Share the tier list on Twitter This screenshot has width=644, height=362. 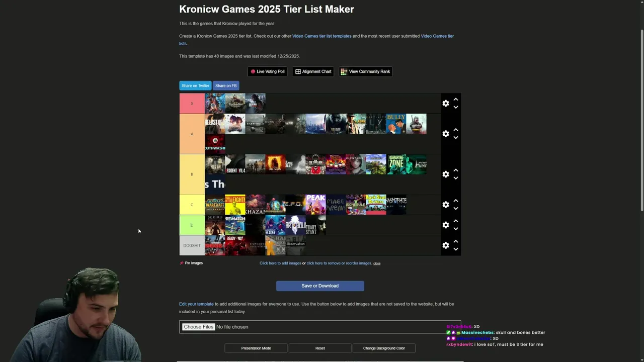[195, 85]
